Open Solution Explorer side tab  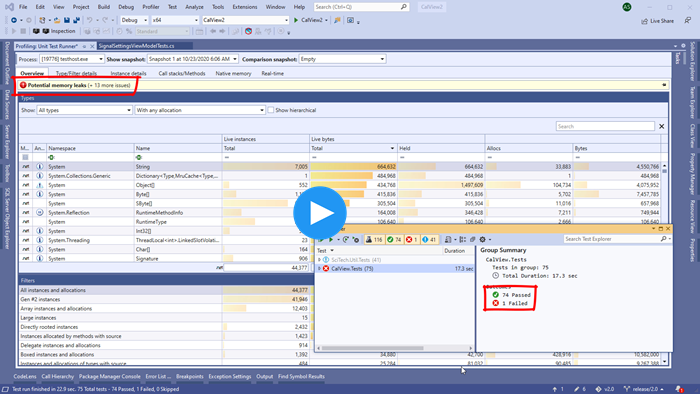[692, 62]
